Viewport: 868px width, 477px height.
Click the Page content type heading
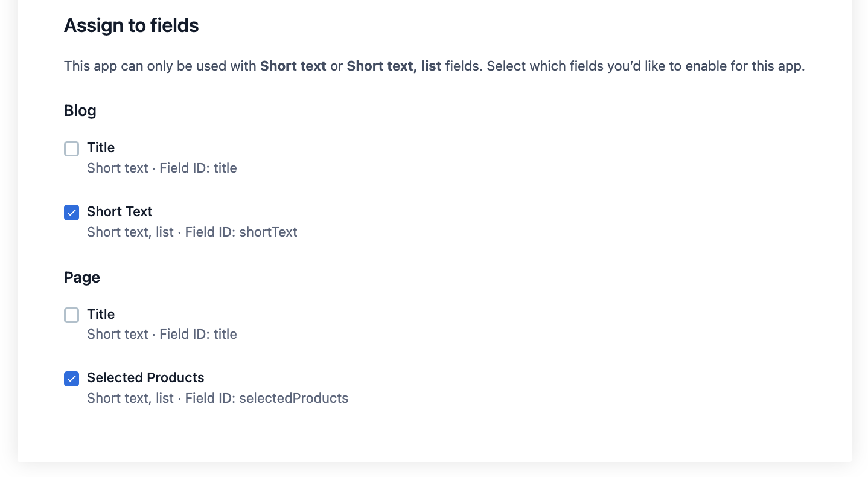point(81,277)
